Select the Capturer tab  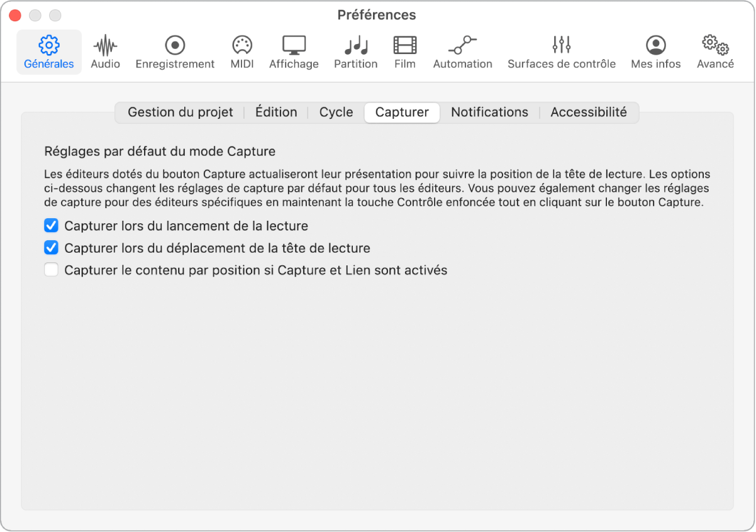pyautogui.click(x=402, y=113)
